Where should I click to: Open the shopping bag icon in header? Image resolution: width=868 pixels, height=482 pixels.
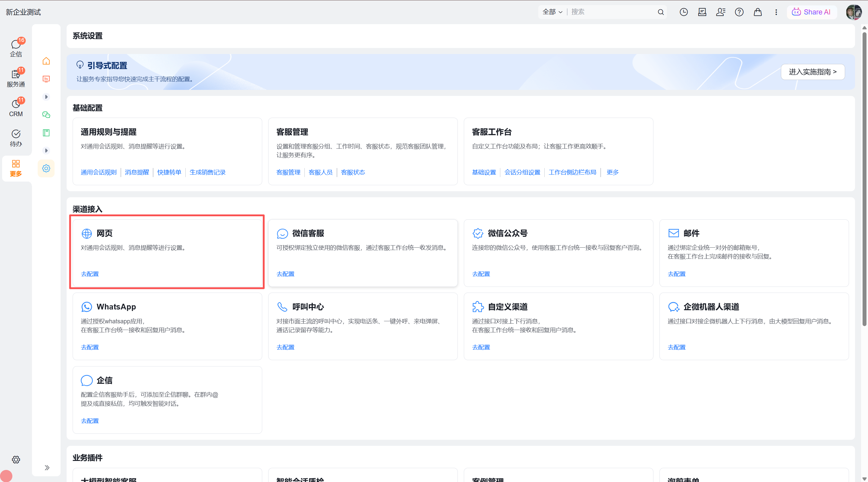tap(757, 12)
